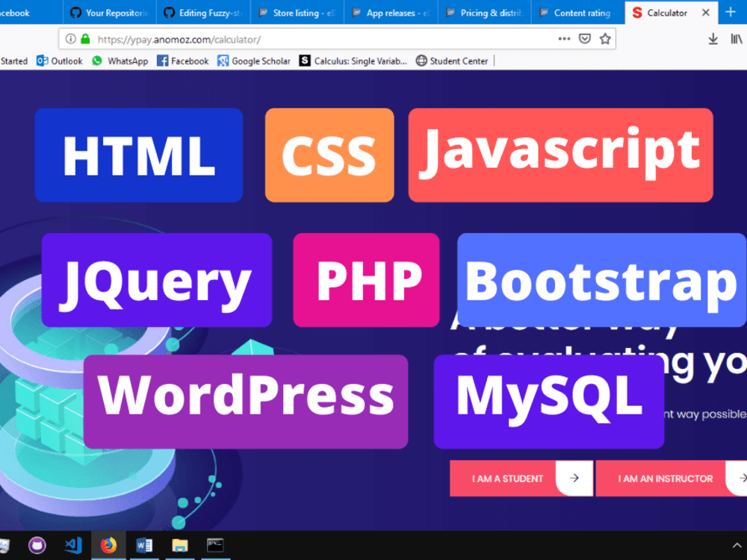Click the JQuery label box
747x560 pixels.
[x=157, y=280]
